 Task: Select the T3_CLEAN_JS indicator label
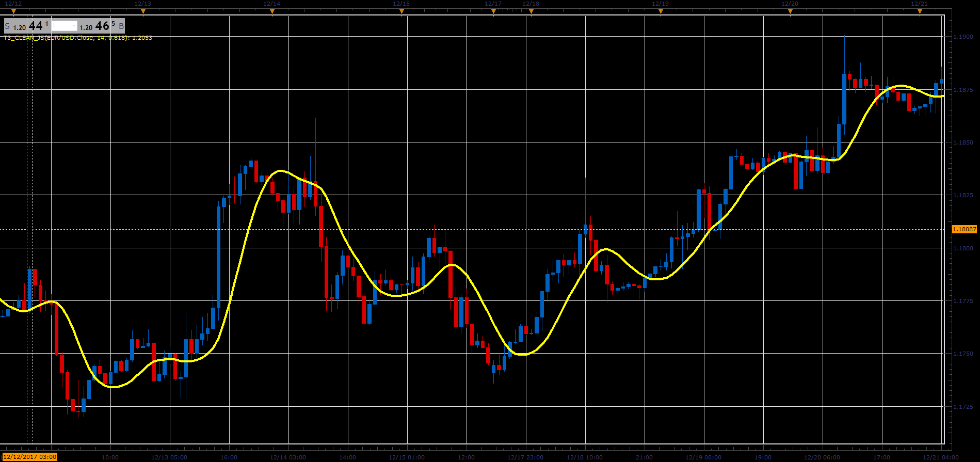pos(78,38)
